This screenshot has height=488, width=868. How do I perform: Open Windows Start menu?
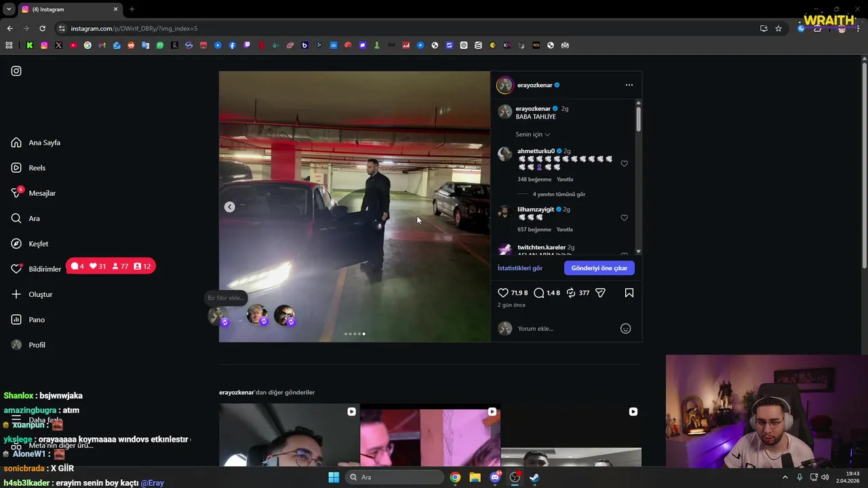pos(334,477)
